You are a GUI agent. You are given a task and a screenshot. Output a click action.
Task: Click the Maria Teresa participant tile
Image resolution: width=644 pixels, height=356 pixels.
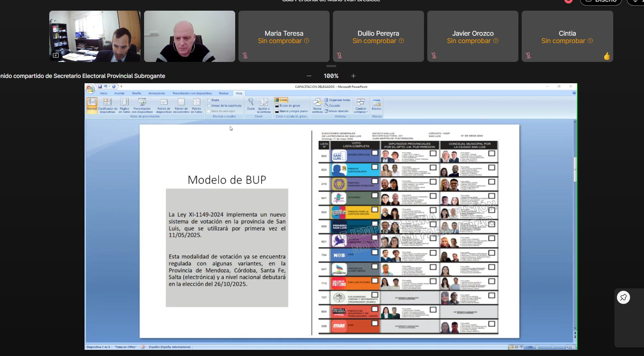click(x=284, y=36)
